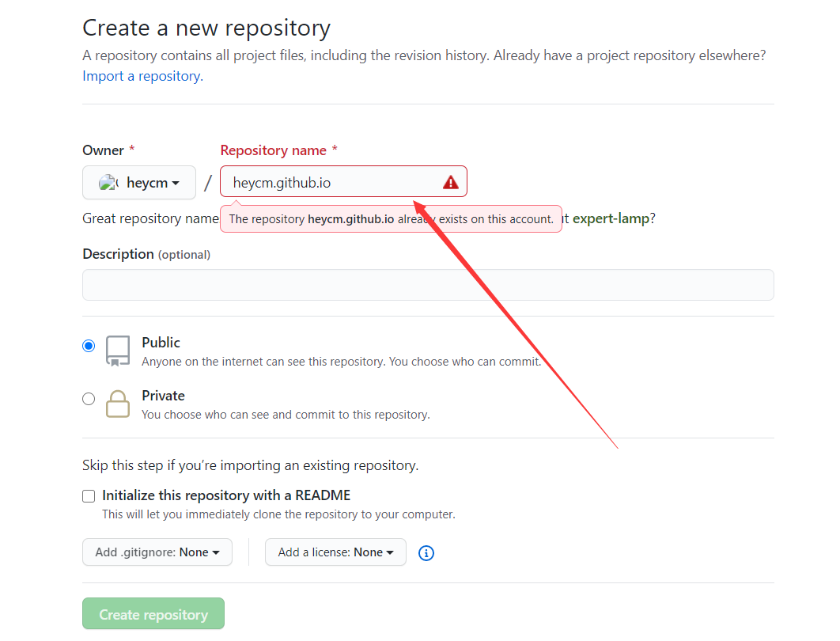Click the public repository book icon
Viewport: 840px width, 641px height.
click(118, 351)
